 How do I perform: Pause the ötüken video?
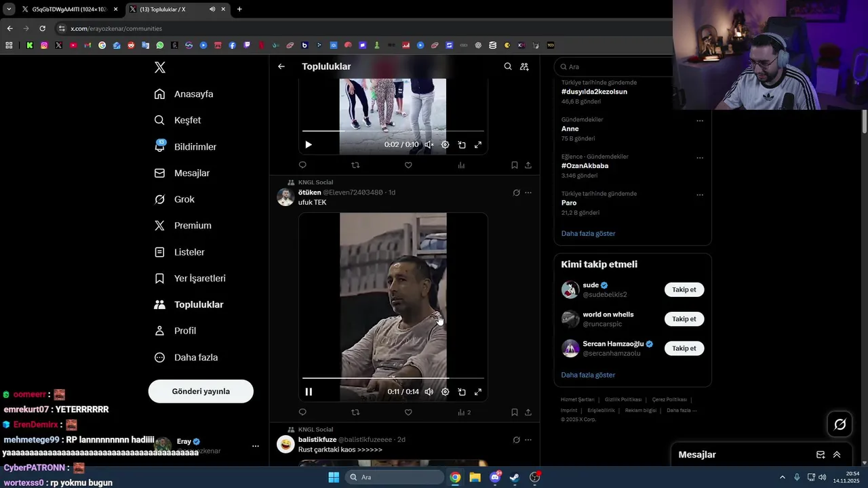pos(309,392)
